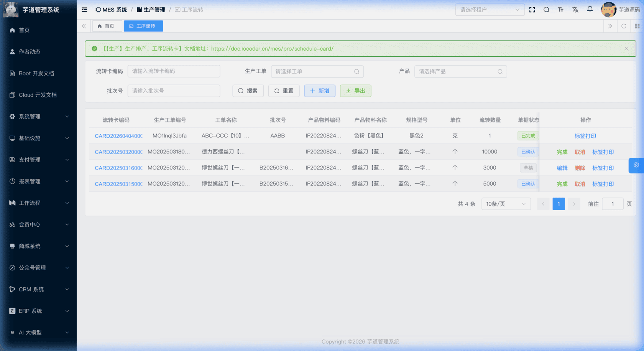The width and height of the screenshot is (644, 351).
Task: Switch to the 首页 tab
Action: pos(107,26)
